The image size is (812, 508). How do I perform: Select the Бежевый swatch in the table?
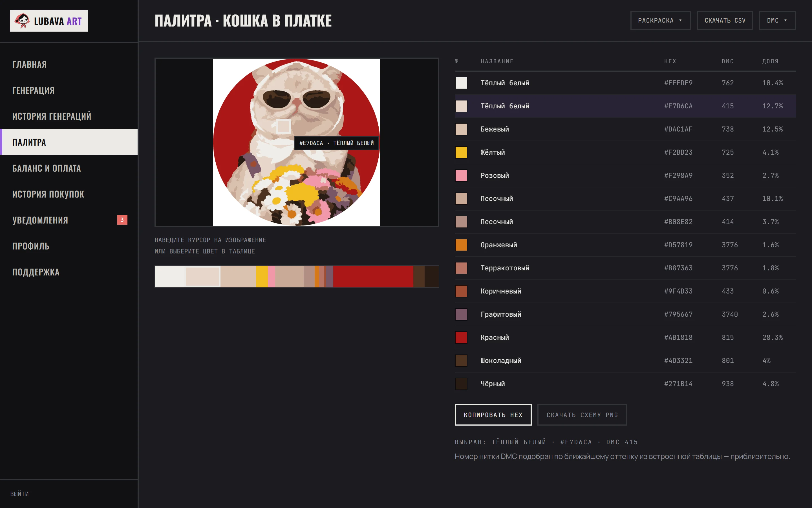[461, 129]
